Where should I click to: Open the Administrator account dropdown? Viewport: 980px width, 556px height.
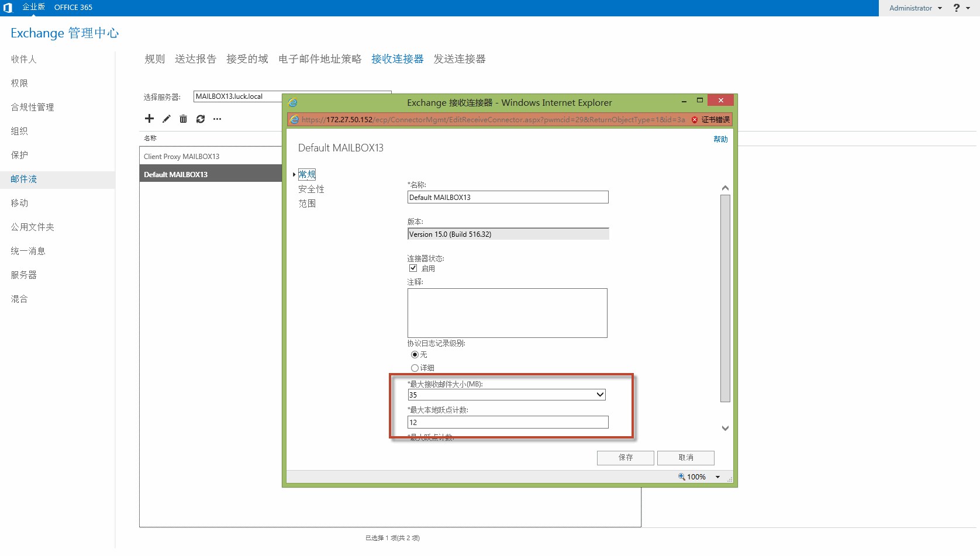coord(915,8)
